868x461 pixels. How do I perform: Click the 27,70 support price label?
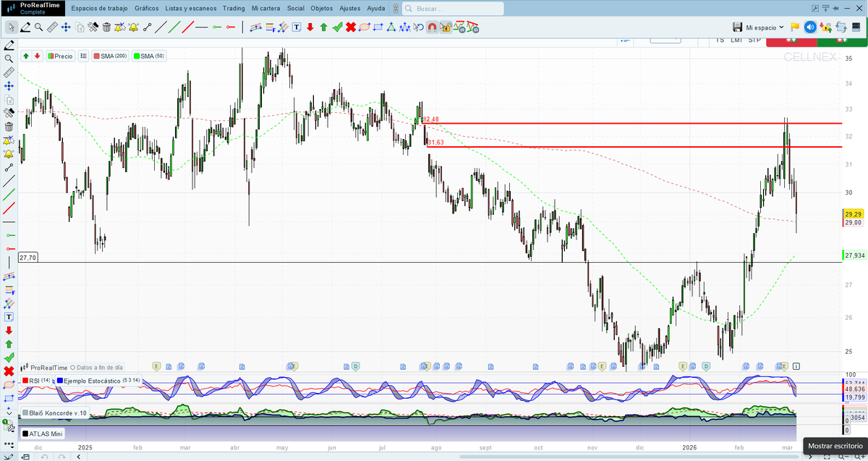tap(28, 257)
